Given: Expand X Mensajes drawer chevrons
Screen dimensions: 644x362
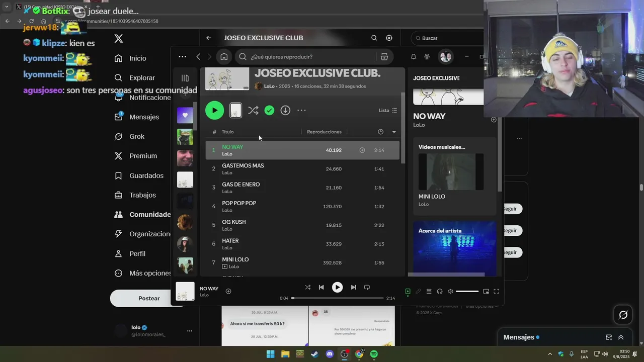Looking at the screenshot, I should [621, 337].
